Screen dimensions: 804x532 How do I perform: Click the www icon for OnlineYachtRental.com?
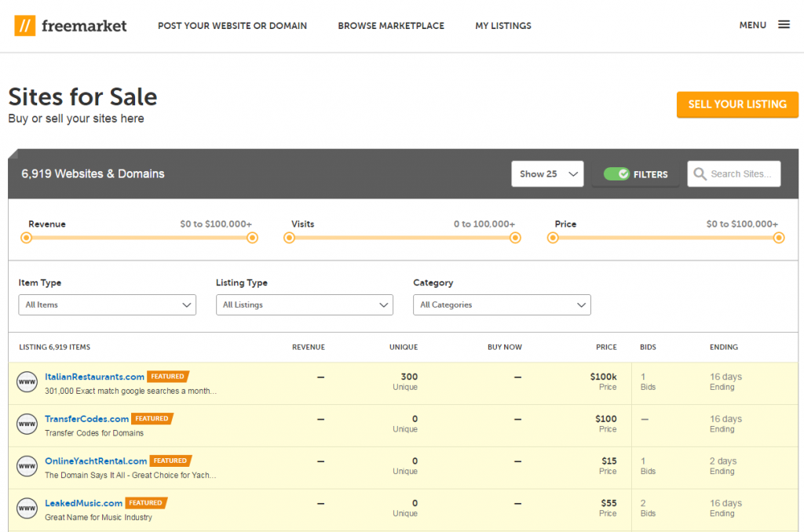27,466
